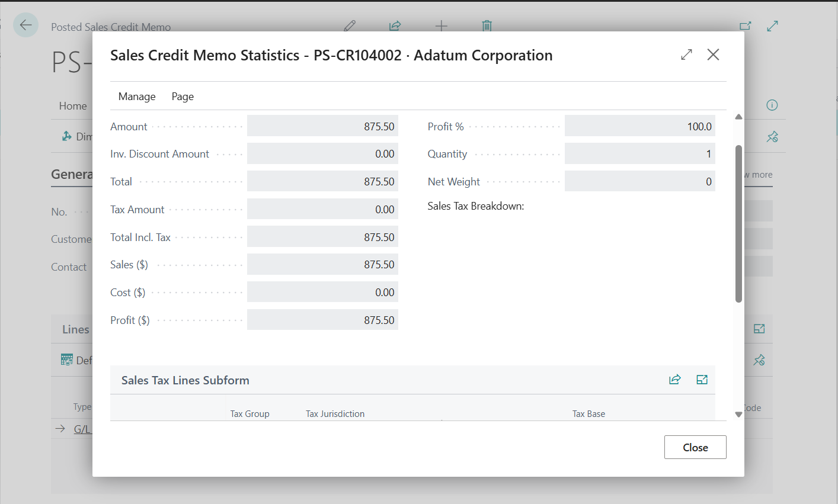Click the back arrow to leave the memo
Image resolution: width=838 pixels, height=504 pixels.
pyautogui.click(x=25, y=25)
